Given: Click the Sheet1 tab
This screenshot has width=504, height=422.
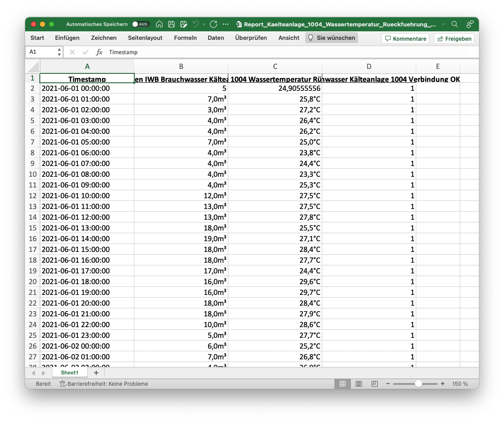Looking at the screenshot, I should [x=69, y=372].
